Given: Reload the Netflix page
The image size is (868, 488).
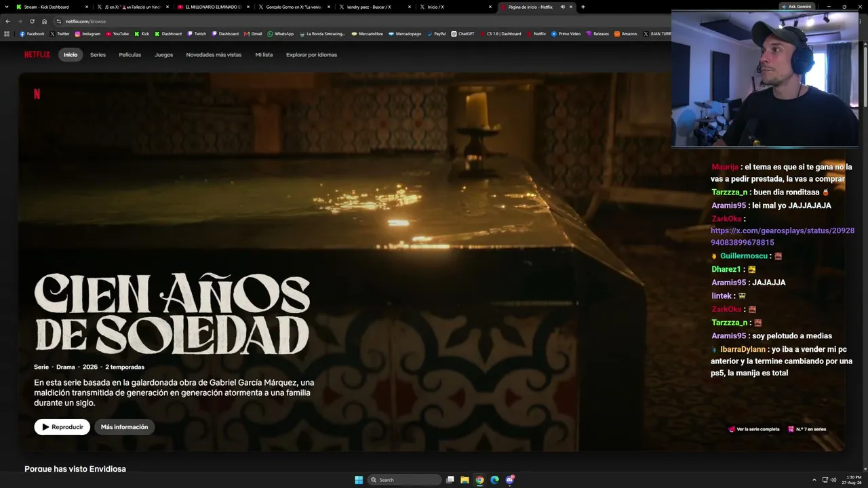Looking at the screenshot, I should 32,21.
